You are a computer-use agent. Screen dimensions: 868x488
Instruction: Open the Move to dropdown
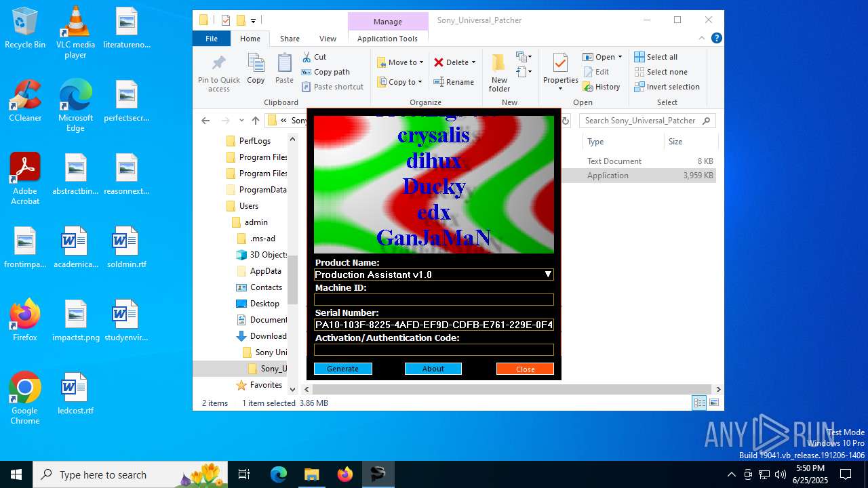400,62
